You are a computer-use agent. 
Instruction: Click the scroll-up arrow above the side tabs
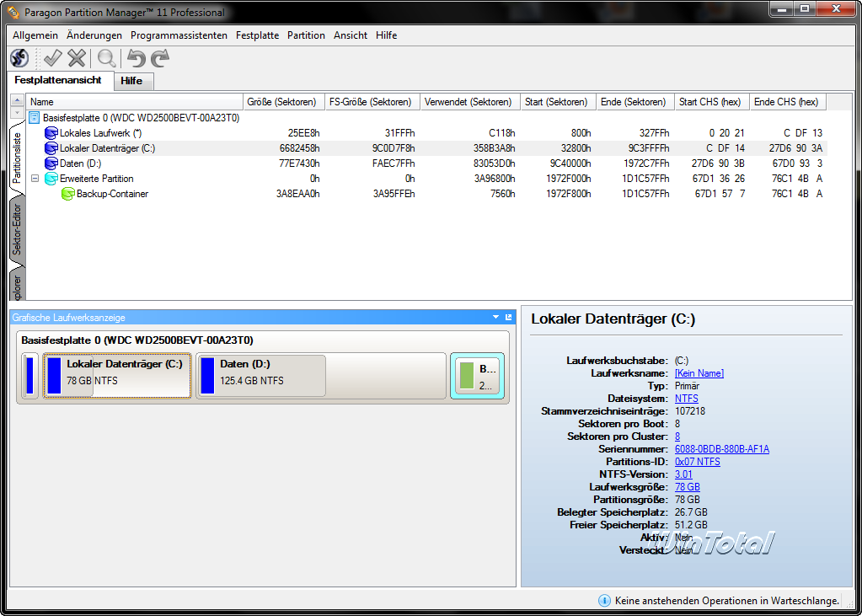point(17,100)
